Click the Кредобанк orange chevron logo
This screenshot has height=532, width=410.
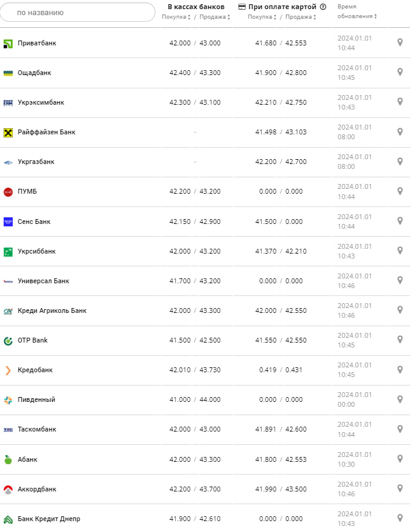coord(8,370)
